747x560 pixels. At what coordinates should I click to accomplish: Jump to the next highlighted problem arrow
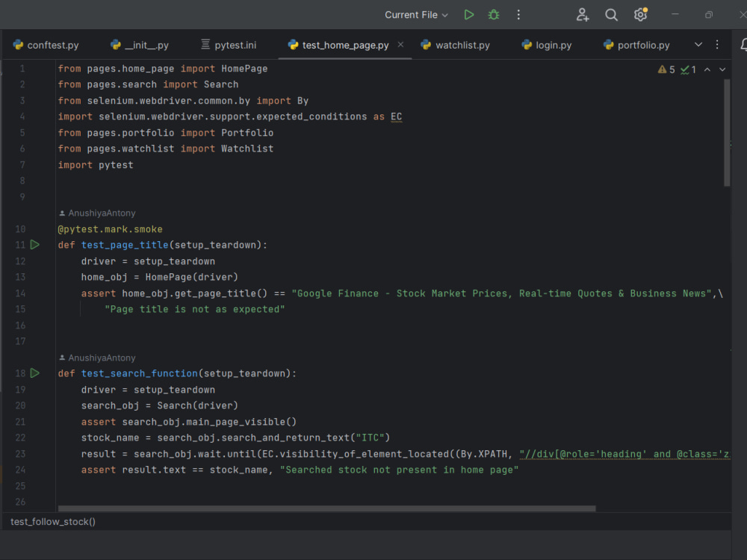[722, 69]
